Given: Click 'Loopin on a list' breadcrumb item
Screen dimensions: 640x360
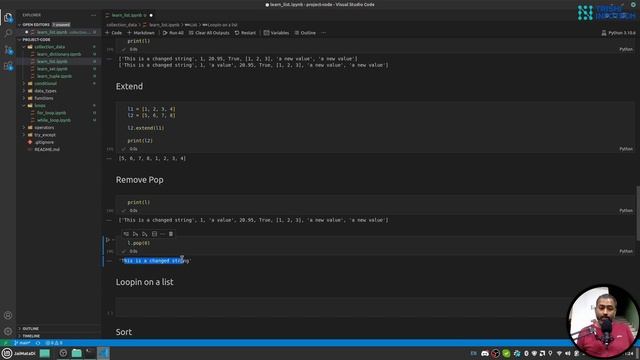Looking at the screenshot, I should pos(220,25).
